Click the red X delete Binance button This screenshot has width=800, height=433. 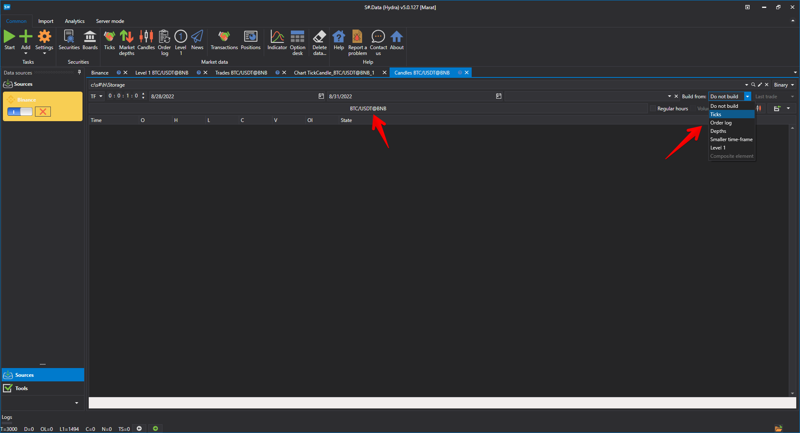click(43, 111)
